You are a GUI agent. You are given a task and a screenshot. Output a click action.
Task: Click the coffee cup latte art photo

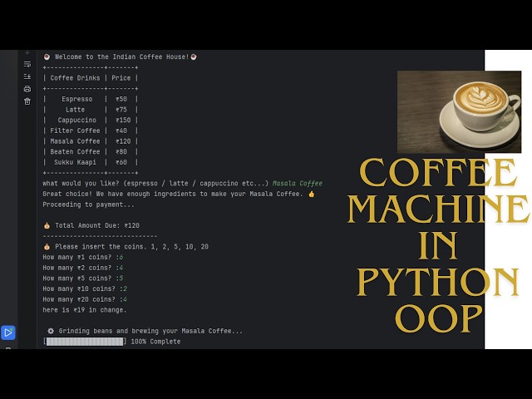pyautogui.click(x=459, y=112)
